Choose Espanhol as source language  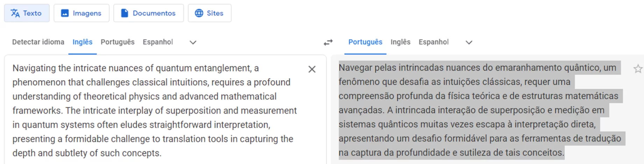pos(158,42)
